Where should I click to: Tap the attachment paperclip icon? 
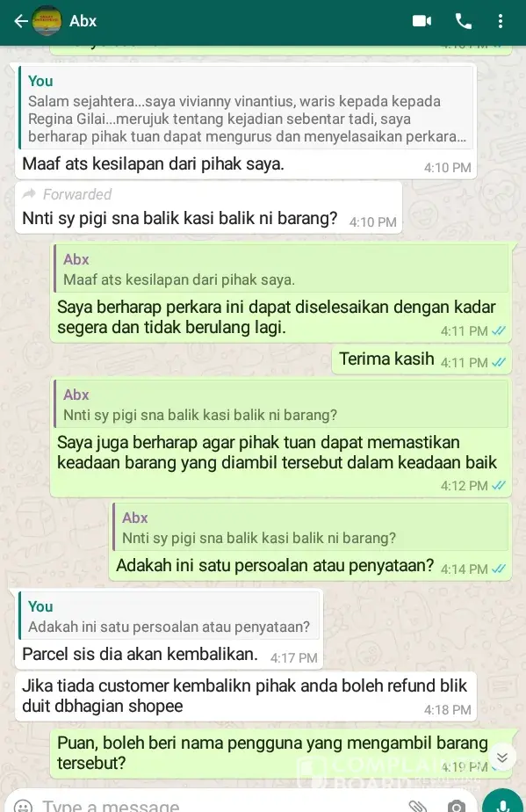[417, 806]
